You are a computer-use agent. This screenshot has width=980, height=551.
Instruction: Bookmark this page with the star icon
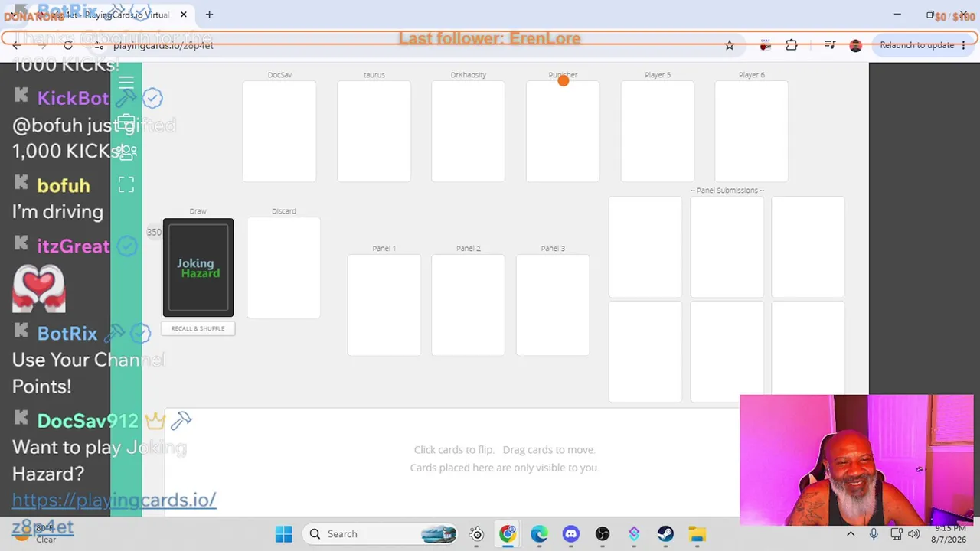click(730, 45)
